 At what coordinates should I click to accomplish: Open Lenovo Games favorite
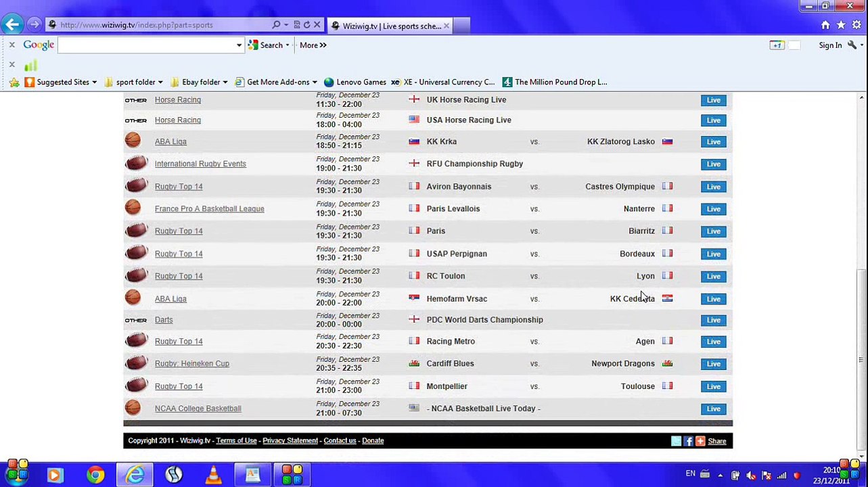point(355,83)
